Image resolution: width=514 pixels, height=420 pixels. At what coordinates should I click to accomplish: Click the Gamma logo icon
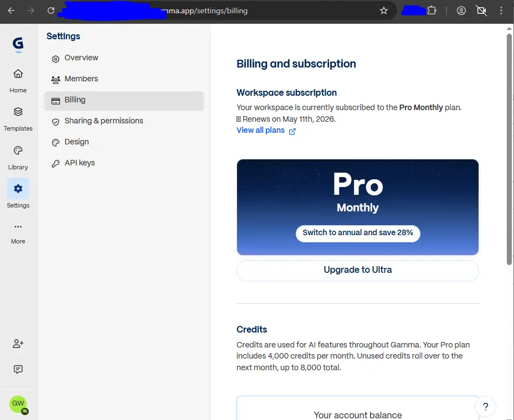pyautogui.click(x=18, y=44)
